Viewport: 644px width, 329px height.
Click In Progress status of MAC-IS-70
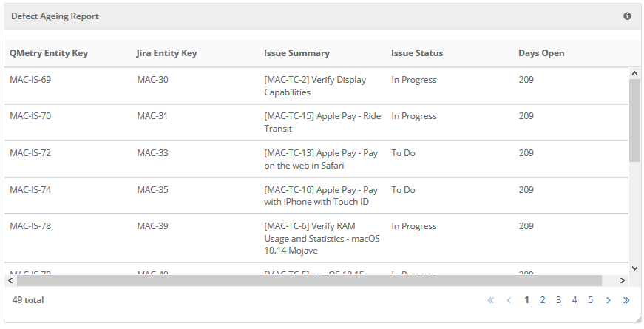414,116
